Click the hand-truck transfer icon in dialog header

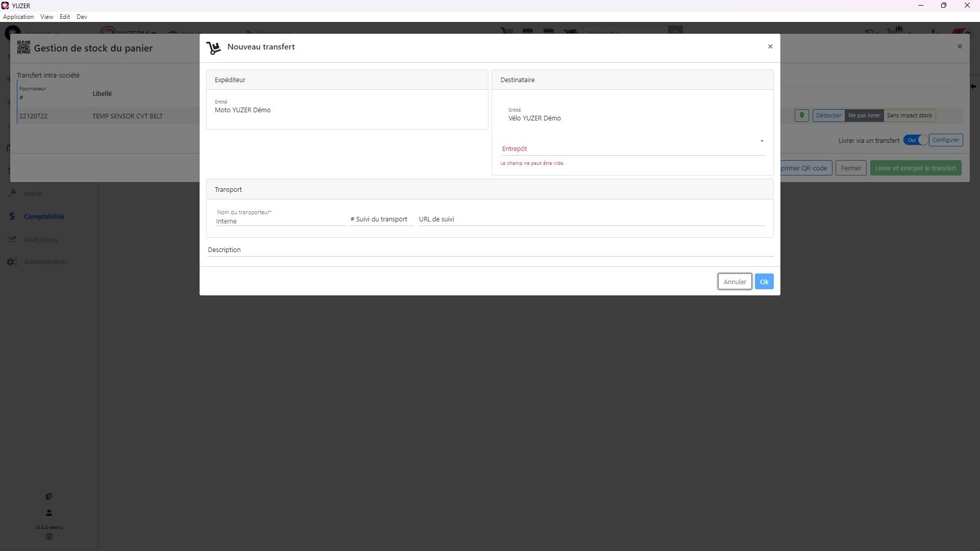pyautogui.click(x=213, y=47)
